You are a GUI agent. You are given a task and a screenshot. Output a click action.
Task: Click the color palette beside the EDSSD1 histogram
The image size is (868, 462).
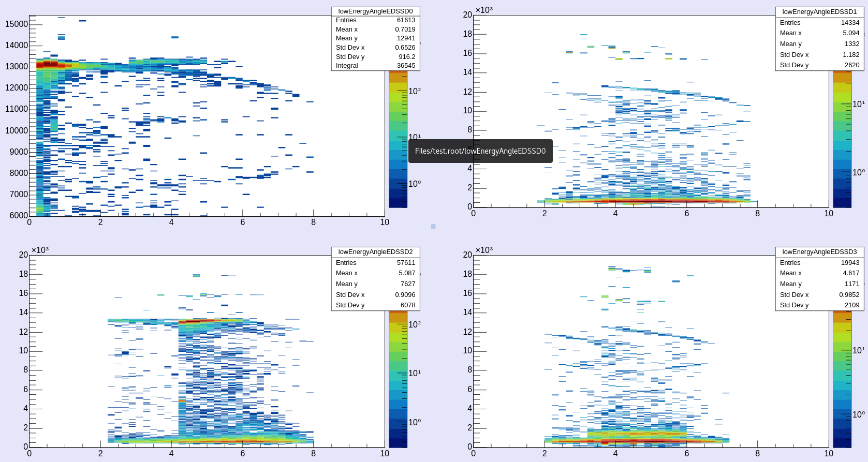[842, 139]
